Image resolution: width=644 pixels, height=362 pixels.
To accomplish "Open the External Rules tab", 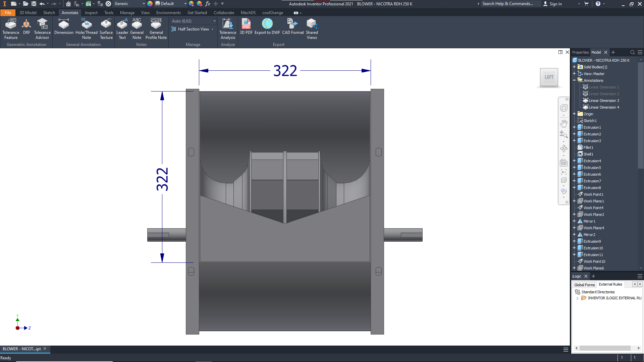I will click(610, 284).
